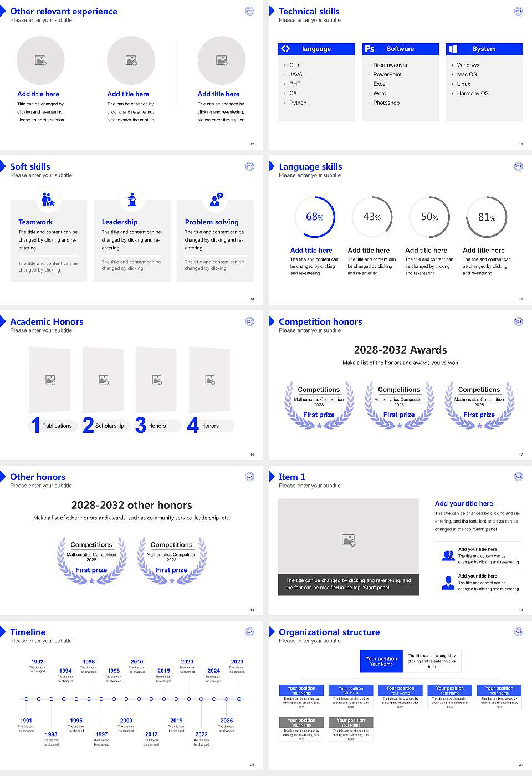Click the 2029 timeline label
The width and height of the screenshot is (532, 776).
point(237,661)
